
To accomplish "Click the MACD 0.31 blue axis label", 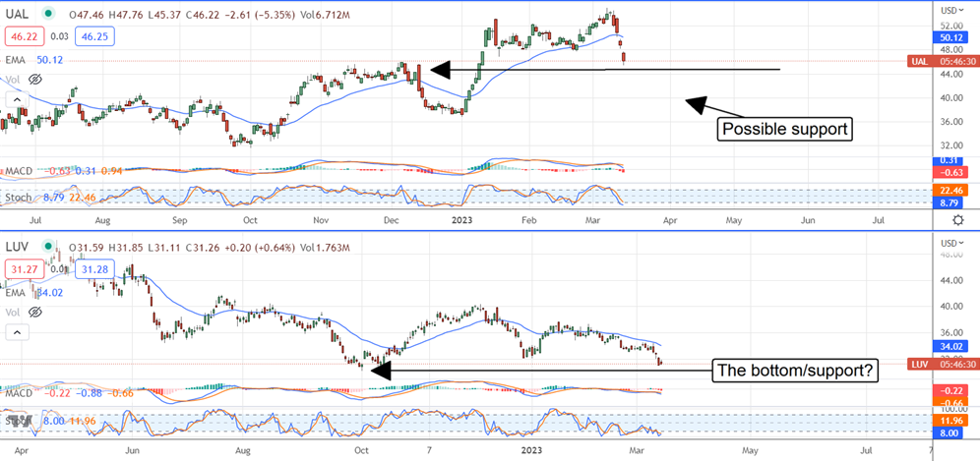I will click(x=949, y=160).
